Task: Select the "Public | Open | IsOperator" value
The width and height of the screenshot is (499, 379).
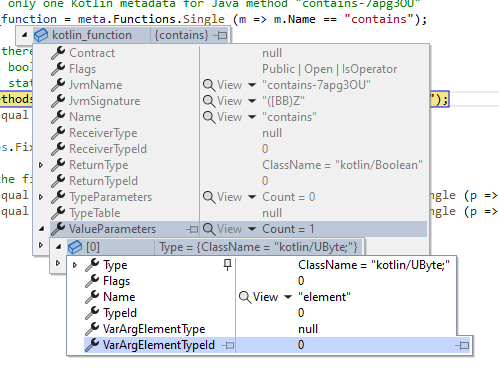Action: 330,69
